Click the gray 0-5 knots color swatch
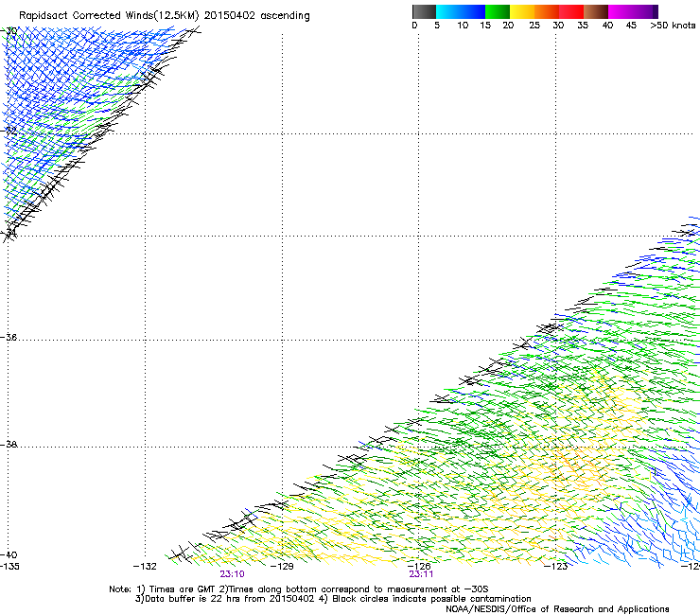The height and width of the screenshot is (615, 700). [424, 11]
